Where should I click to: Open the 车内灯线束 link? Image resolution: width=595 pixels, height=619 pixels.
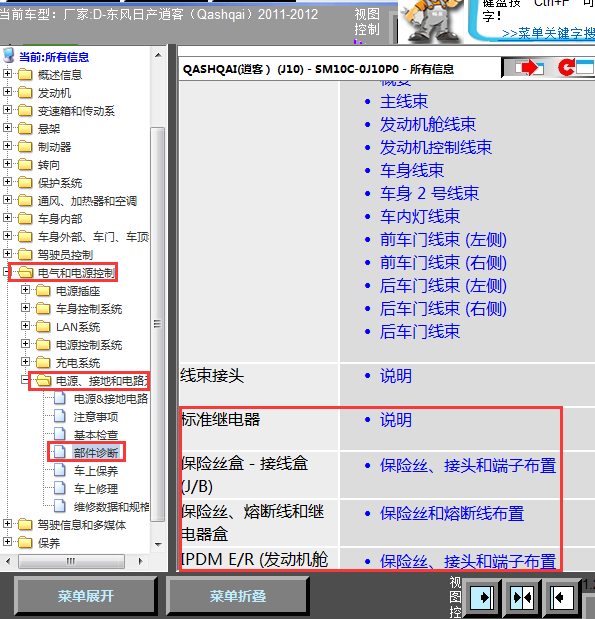point(420,216)
